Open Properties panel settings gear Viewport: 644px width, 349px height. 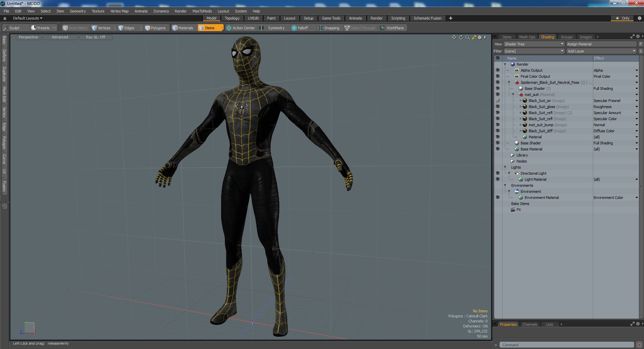638,324
